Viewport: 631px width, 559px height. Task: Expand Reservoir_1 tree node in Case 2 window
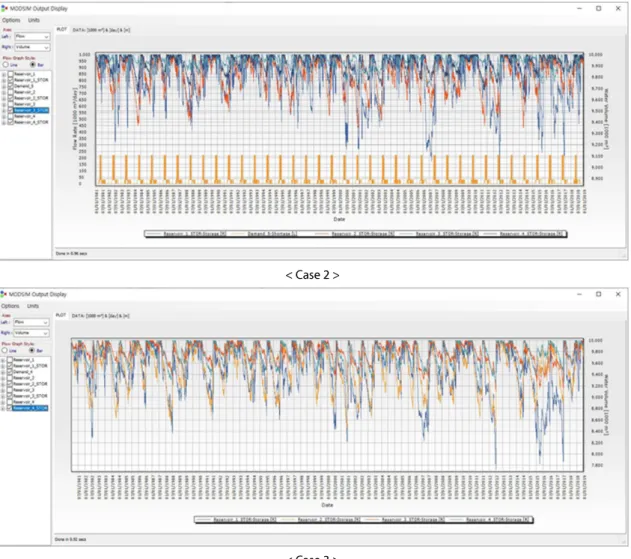coord(4,74)
